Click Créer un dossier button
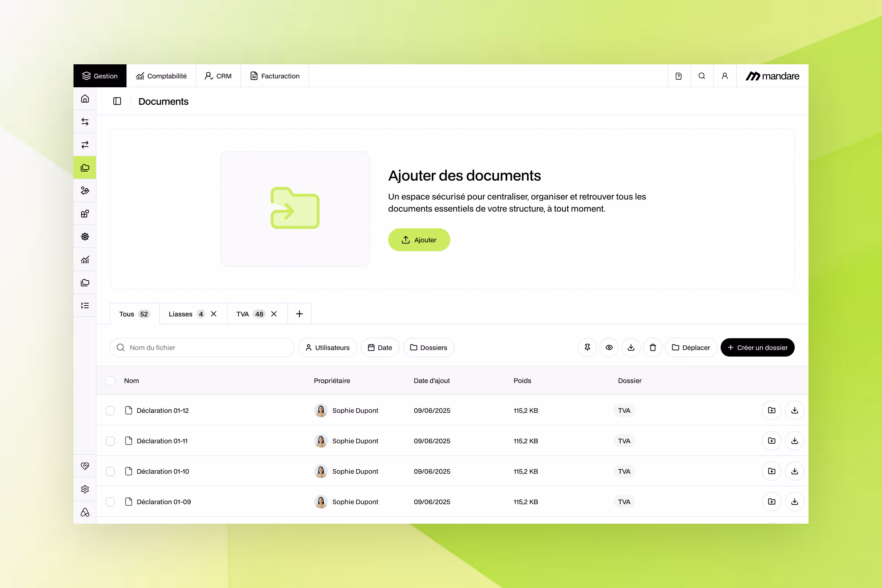Image resolution: width=882 pixels, height=588 pixels. pyautogui.click(x=758, y=347)
